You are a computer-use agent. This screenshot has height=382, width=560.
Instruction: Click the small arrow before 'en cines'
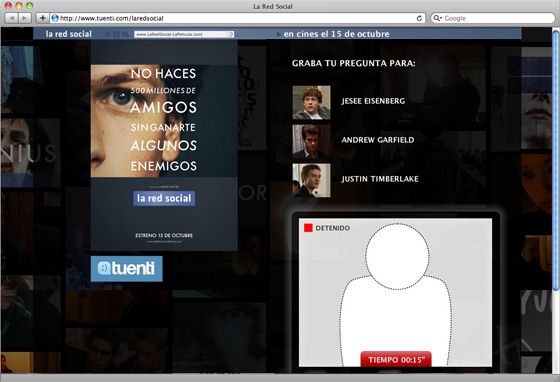[279, 34]
